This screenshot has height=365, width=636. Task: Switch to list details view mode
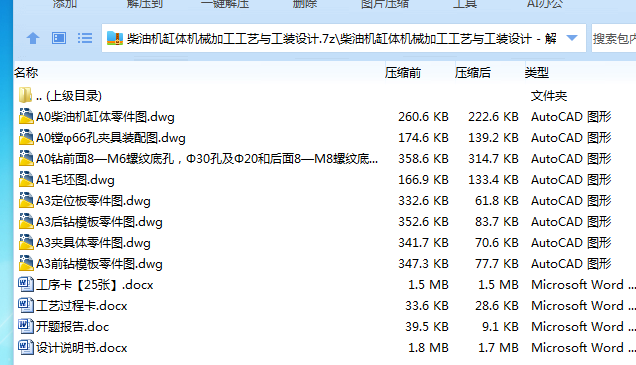coord(85,38)
